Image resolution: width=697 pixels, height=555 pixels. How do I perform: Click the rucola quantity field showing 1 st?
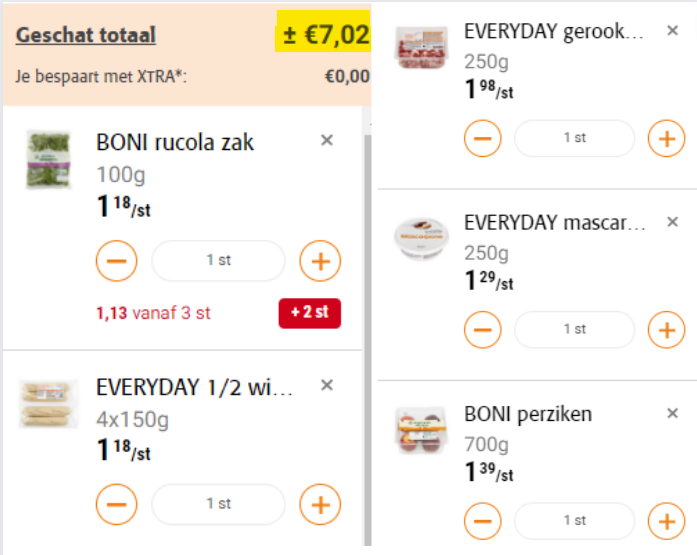(218, 260)
